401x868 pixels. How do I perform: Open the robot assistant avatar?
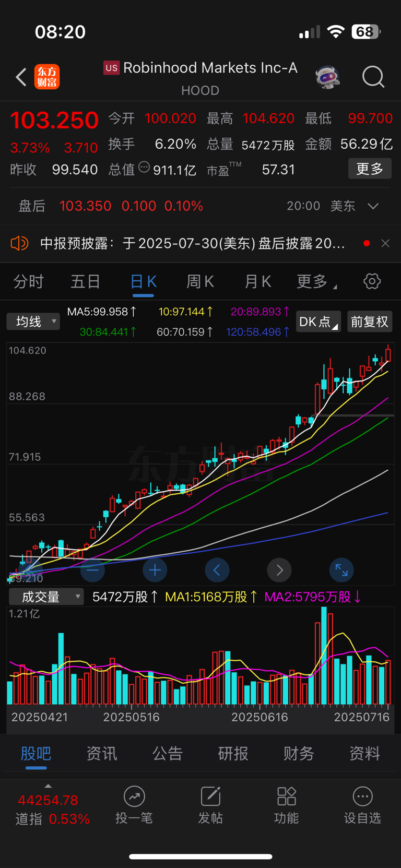[328, 77]
